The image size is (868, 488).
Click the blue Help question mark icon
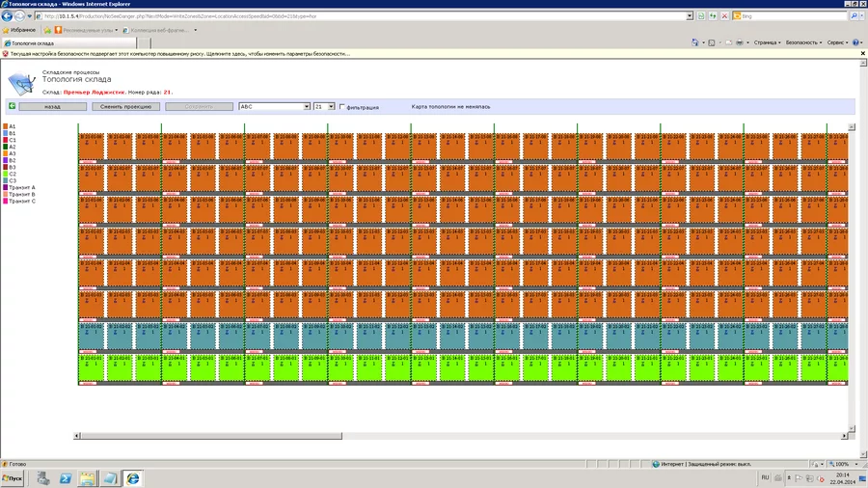[855, 42]
